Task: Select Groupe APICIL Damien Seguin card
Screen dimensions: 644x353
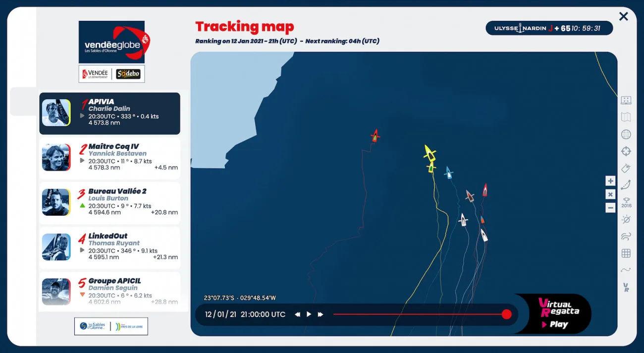Action: click(x=110, y=292)
